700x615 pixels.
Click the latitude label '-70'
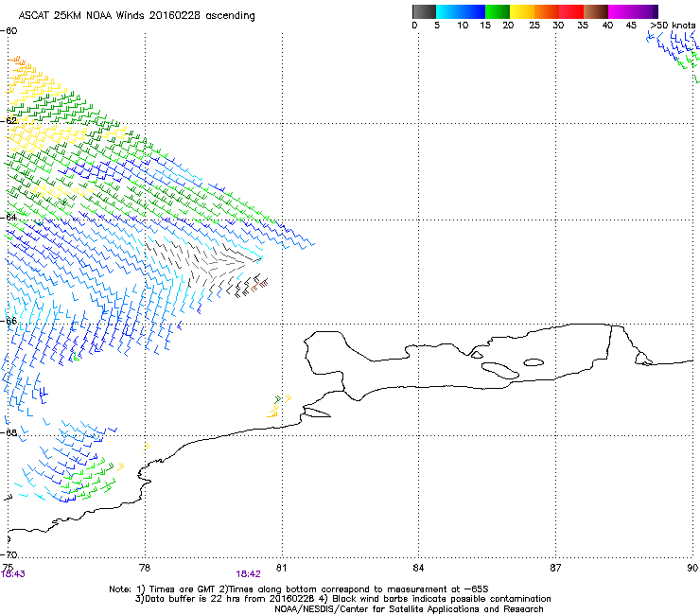click(9, 554)
